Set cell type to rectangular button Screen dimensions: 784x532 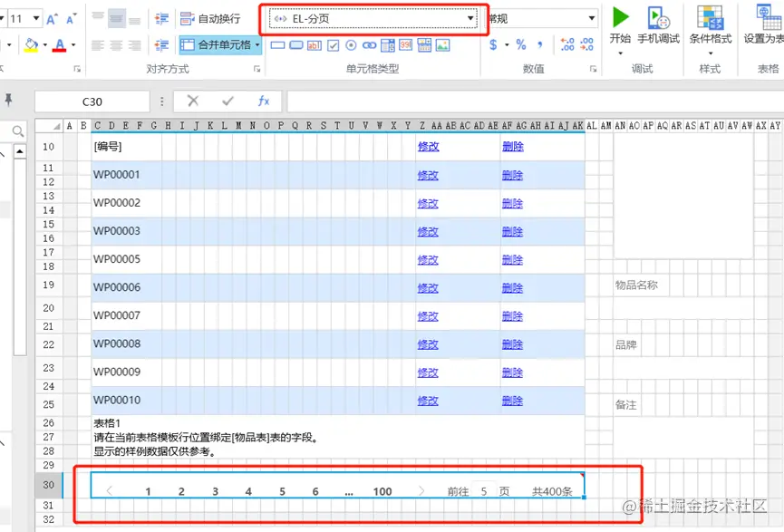[277, 45]
